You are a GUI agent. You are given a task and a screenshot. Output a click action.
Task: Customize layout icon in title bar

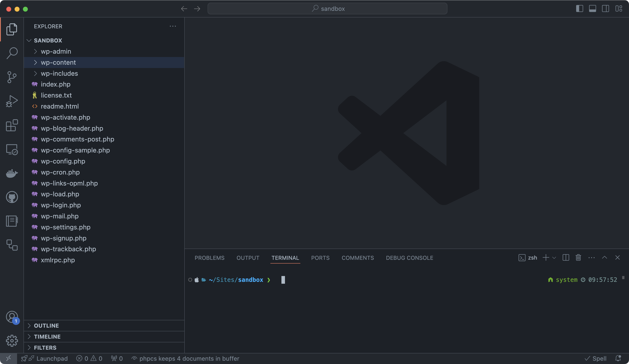(619, 9)
